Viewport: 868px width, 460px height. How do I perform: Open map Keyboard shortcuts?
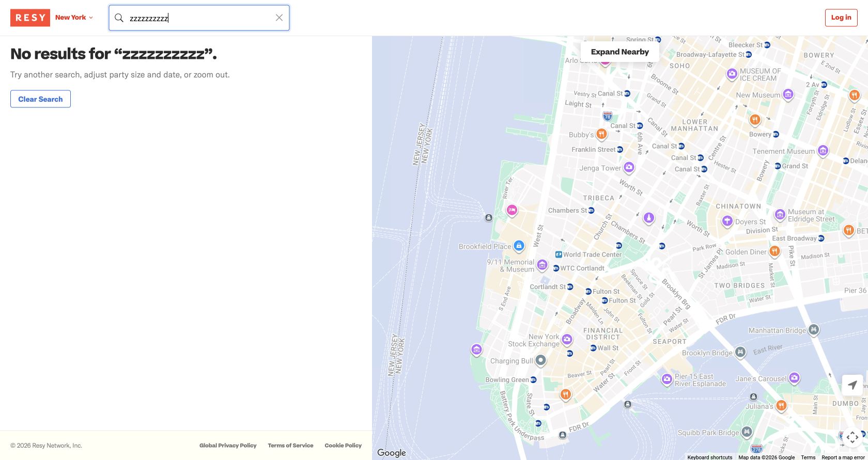pyautogui.click(x=710, y=457)
